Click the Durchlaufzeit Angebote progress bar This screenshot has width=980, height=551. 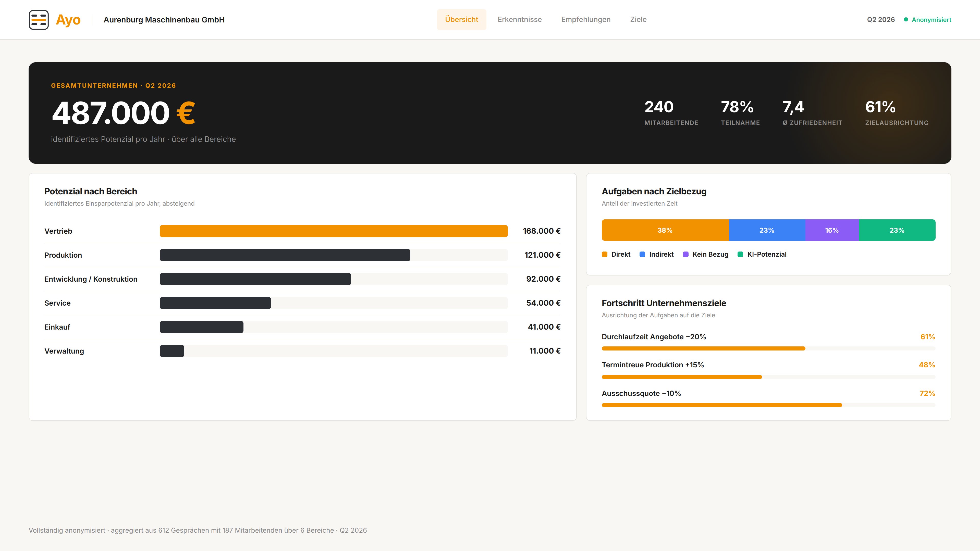tap(768, 348)
